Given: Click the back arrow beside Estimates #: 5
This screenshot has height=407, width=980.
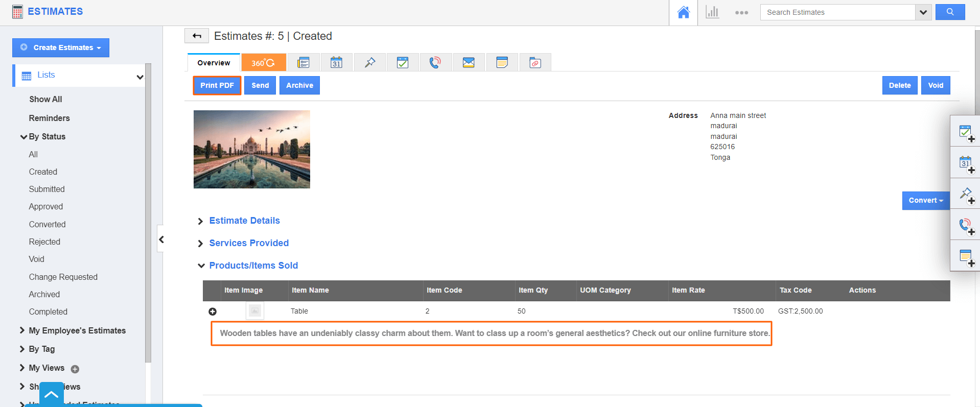Looking at the screenshot, I should pyautogui.click(x=197, y=36).
